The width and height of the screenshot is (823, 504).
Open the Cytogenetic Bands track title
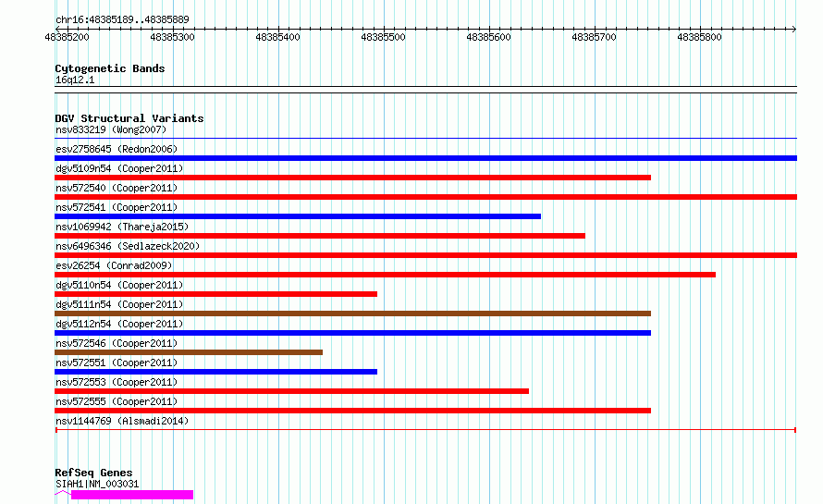[x=110, y=68]
